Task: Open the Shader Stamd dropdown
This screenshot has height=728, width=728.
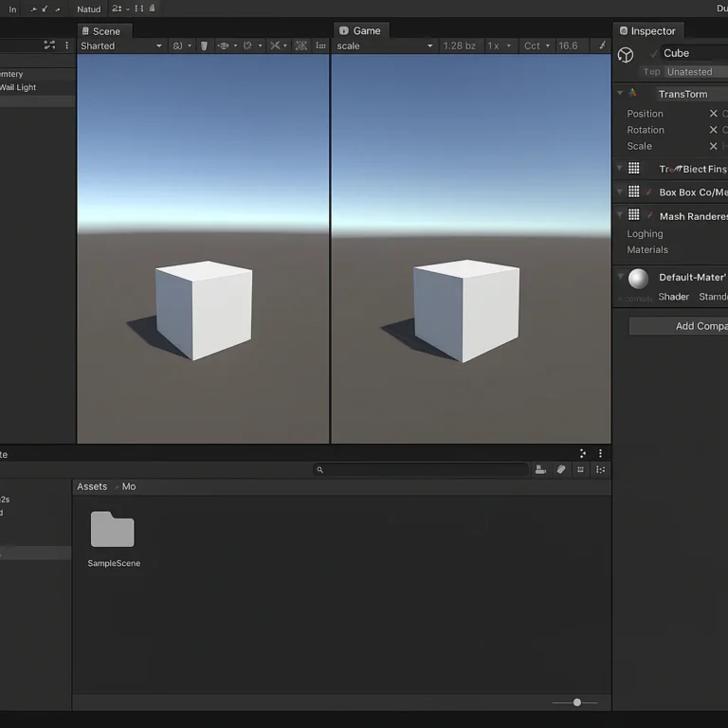Action: [713, 297]
